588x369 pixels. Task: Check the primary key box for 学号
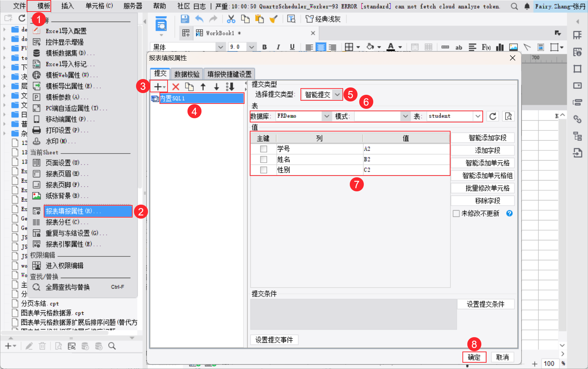[x=264, y=149]
